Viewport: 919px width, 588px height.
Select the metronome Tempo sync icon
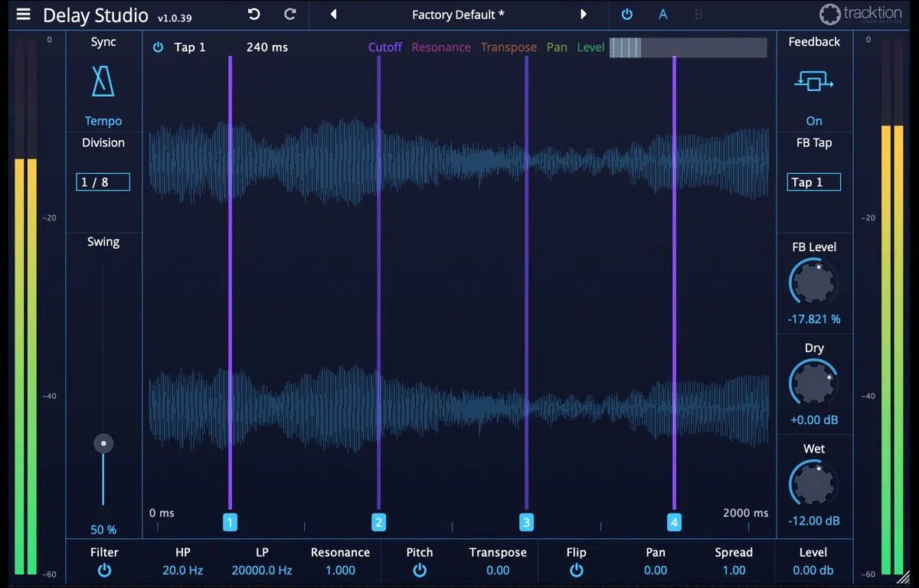click(103, 81)
